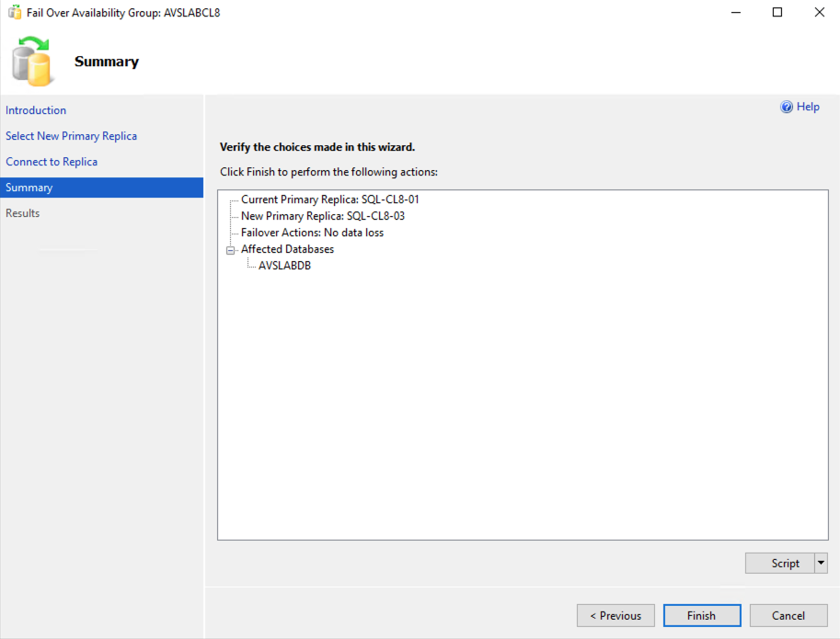Click 'Verify the choices made in this wizard.' text
The height and width of the screenshot is (639, 840).
pyautogui.click(x=317, y=146)
